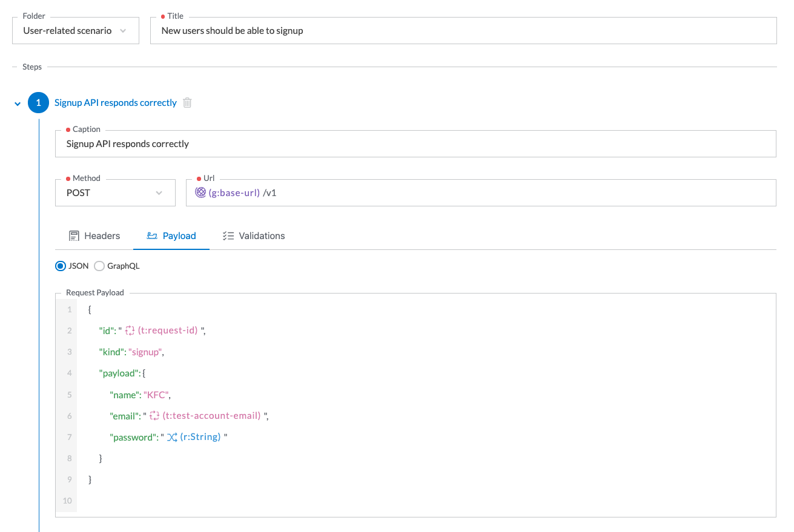Image resolution: width=794 pixels, height=532 pixels.
Task: Click the test-account-email variable icon
Action: [x=154, y=416]
